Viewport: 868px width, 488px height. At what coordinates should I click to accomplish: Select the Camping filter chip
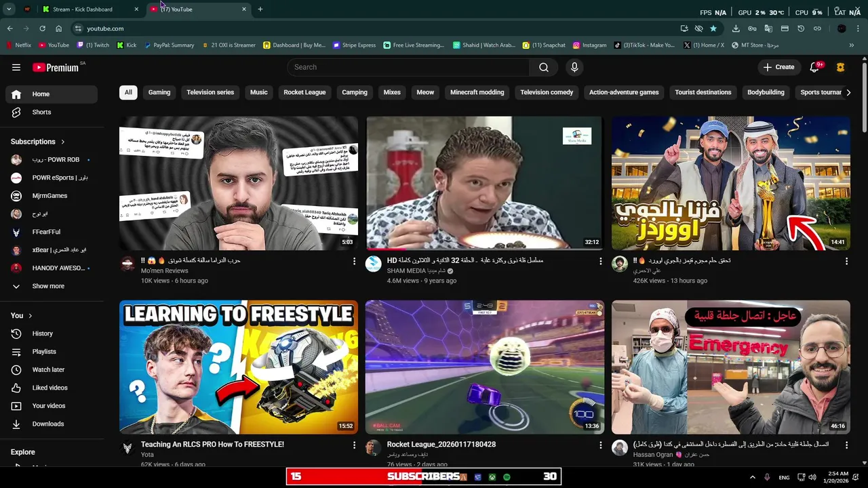355,92
